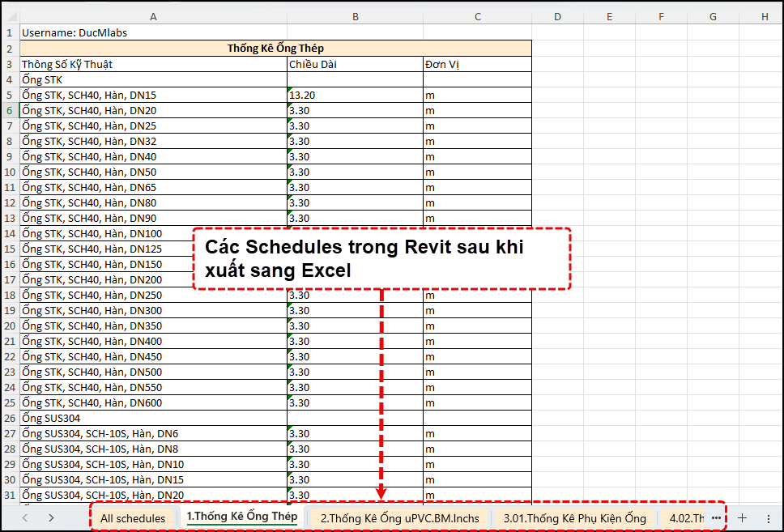The height and width of the screenshot is (532, 784).
Task: Click the unit cell m in row 5
Action: pyautogui.click(x=478, y=95)
